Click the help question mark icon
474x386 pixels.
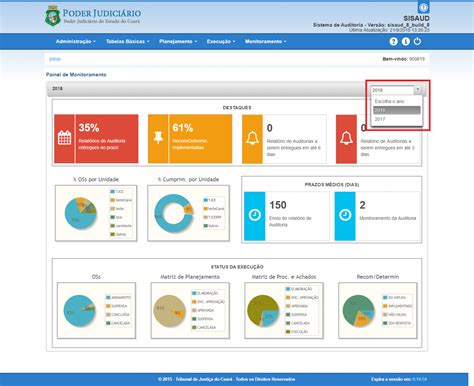[x=393, y=42]
